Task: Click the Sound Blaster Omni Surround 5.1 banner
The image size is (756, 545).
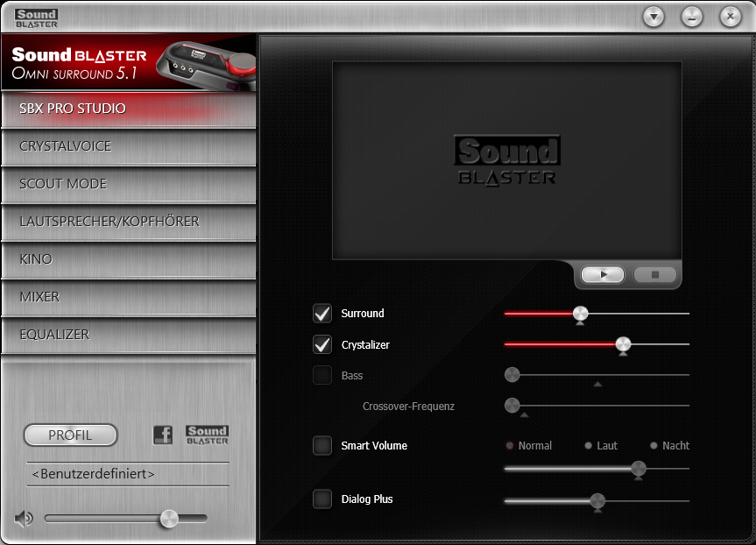Action: pos(129,63)
